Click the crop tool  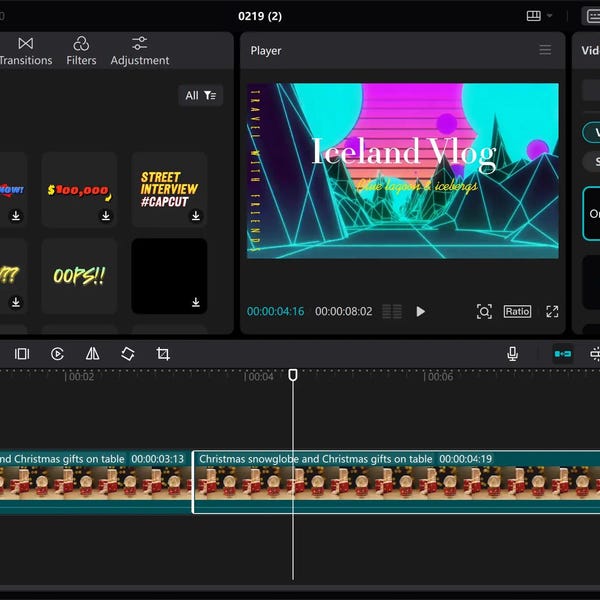tap(163, 354)
